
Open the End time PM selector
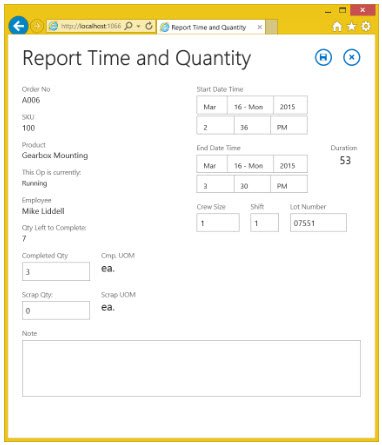(x=289, y=184)
